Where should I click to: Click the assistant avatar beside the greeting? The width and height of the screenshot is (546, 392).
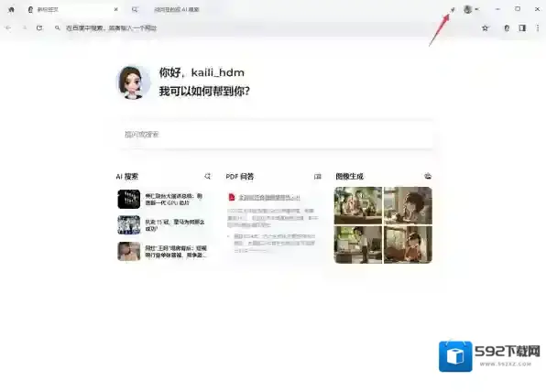(x=133, y=82)
